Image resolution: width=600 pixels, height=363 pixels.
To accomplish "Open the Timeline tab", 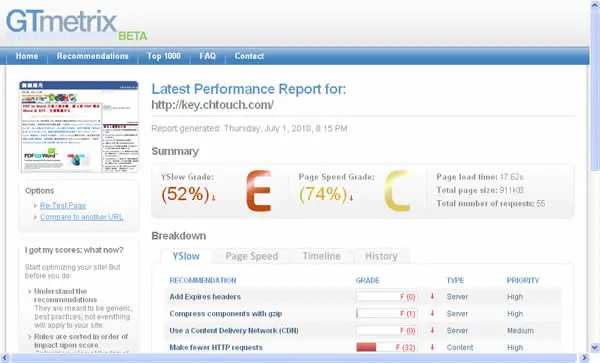I will [x=321, y=256].
